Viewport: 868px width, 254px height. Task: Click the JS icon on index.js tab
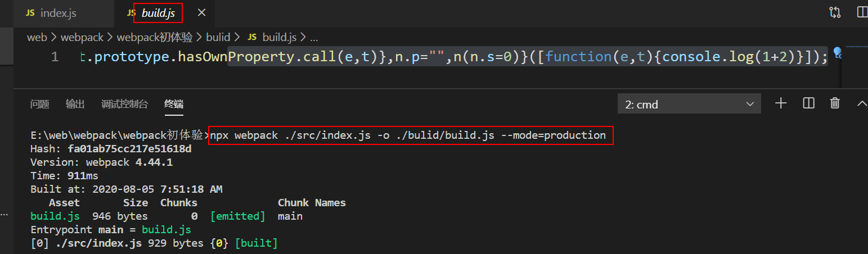[30, 12]
